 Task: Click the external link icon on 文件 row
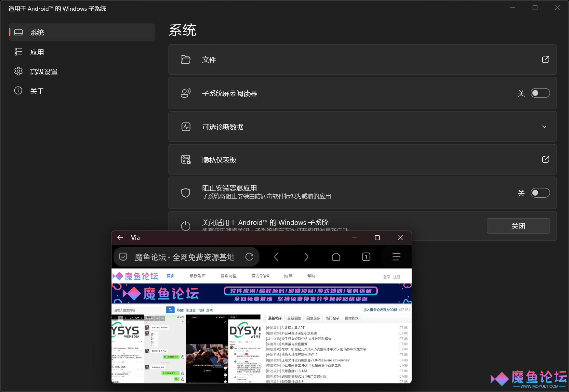point(545,59)
